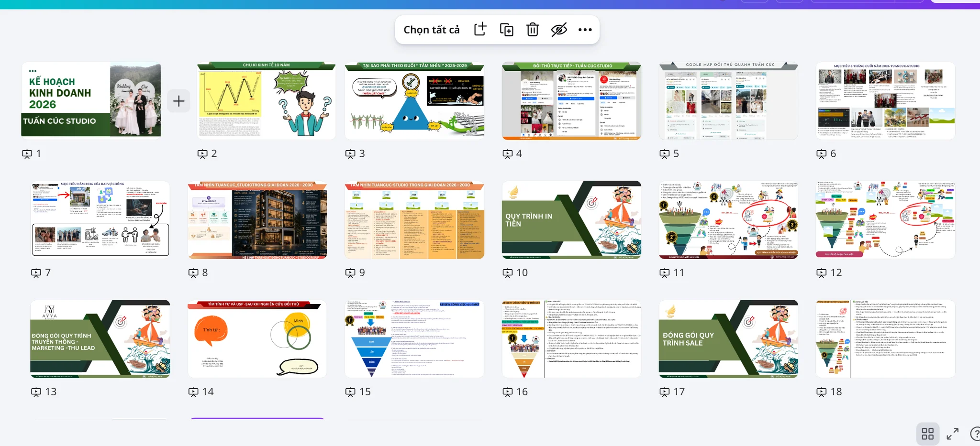
Task: Select slide 18 text-heavy review thumbnail
Action: [x=885, y=339]
